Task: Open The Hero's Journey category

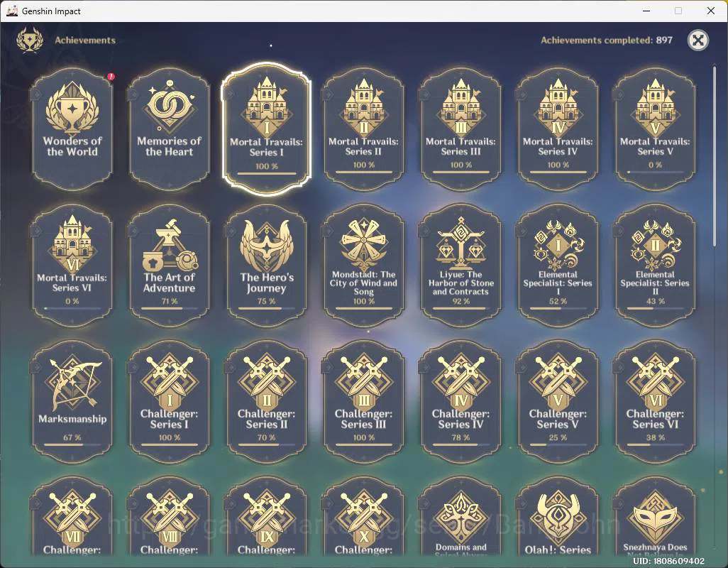Action: click(x=267, y=265)
